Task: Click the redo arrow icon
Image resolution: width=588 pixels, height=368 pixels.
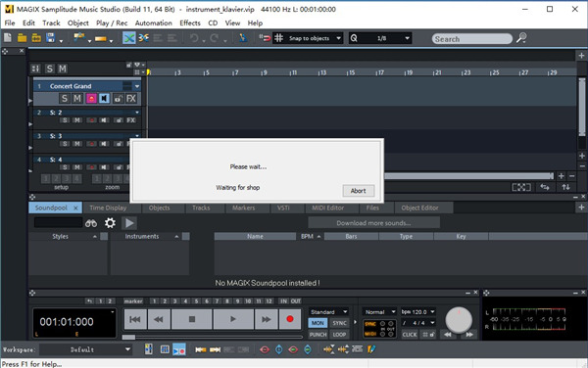Action: click(215, 38)
